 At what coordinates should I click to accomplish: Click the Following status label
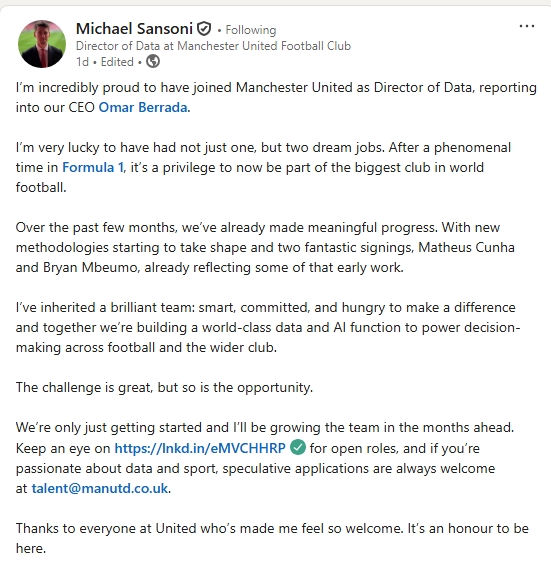(251, 30)
